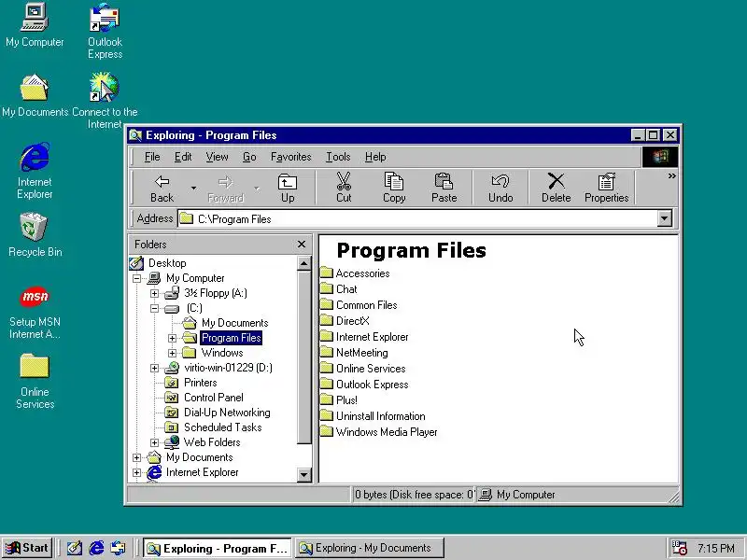The image size is (747, 560).
Task: Launch Internet Explorer from Quick Launch
Action: (x=96, y=548)
